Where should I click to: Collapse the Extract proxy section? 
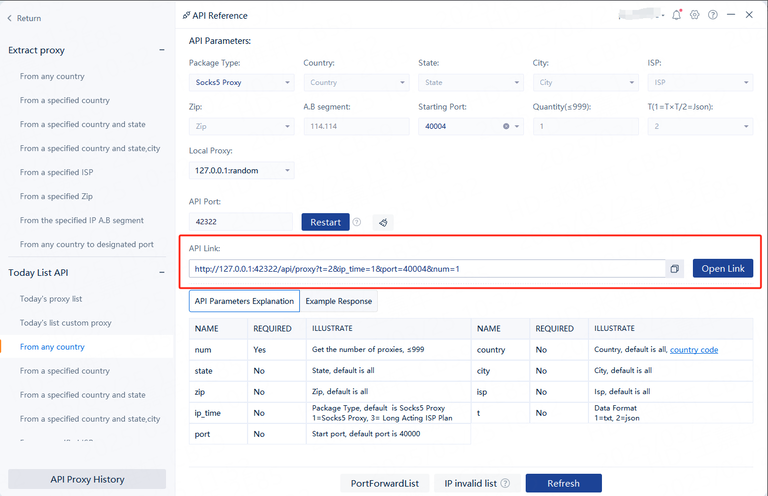[162, 50]
